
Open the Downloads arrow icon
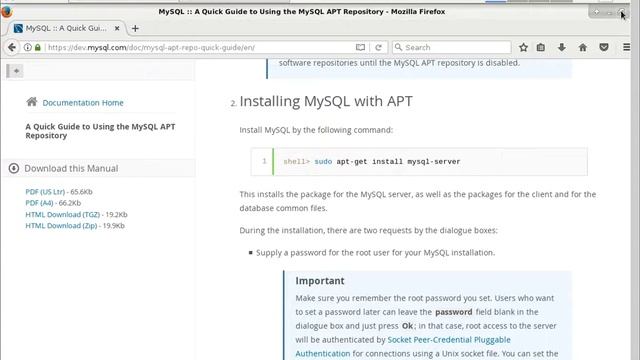point(562,47)
